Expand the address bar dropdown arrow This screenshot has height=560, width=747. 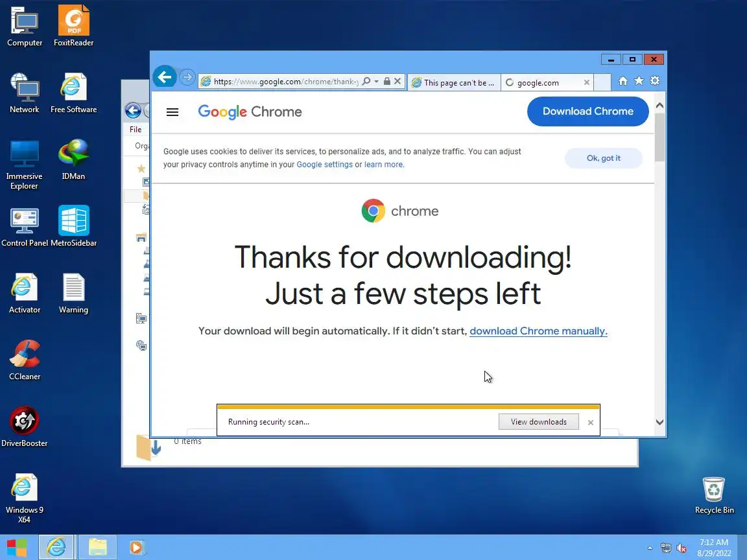click(376, 82)
